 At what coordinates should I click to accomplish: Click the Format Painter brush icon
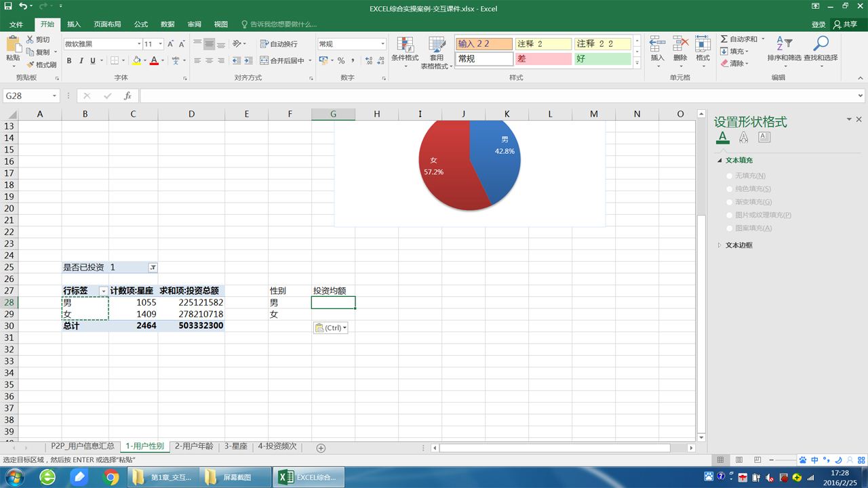click(x=31, y=64)
